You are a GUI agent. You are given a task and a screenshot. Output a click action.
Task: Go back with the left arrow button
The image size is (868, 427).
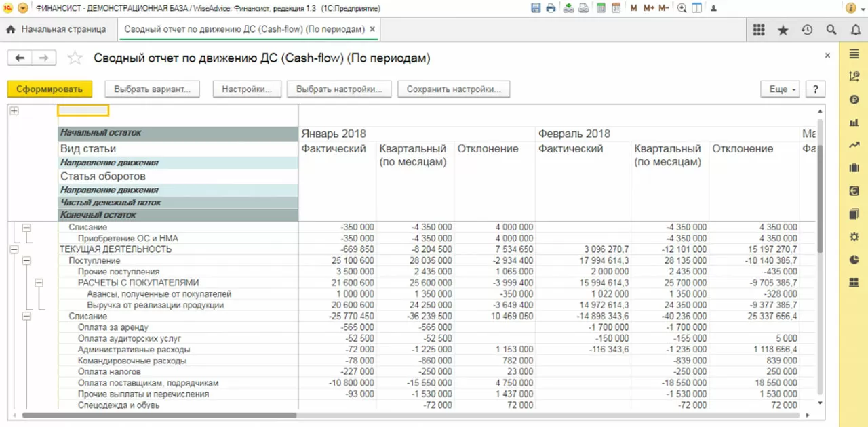point(20,58)
